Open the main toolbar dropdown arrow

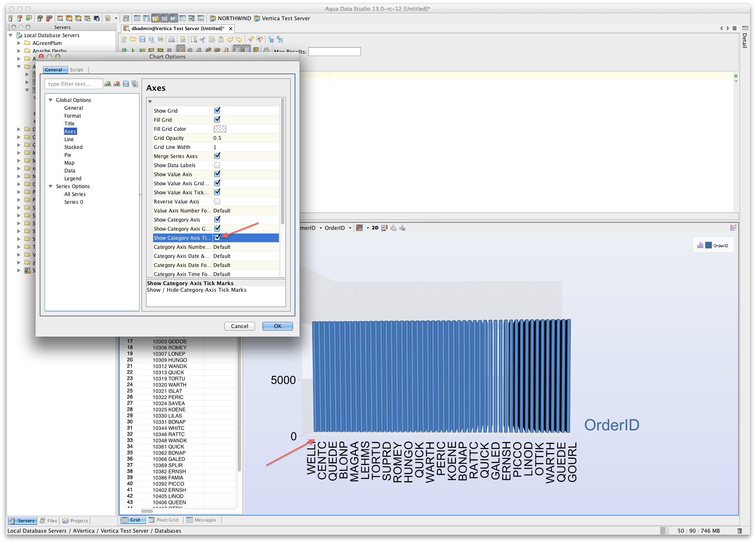[116, 18]
